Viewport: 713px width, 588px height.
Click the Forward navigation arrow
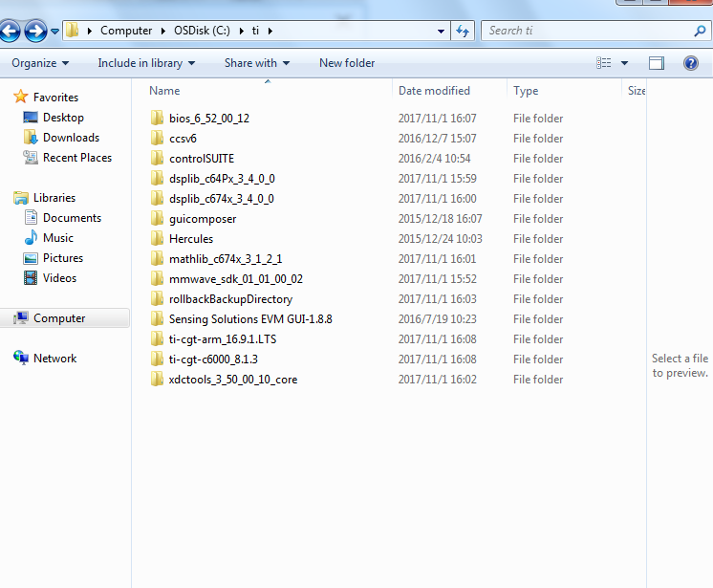point(35,32)
